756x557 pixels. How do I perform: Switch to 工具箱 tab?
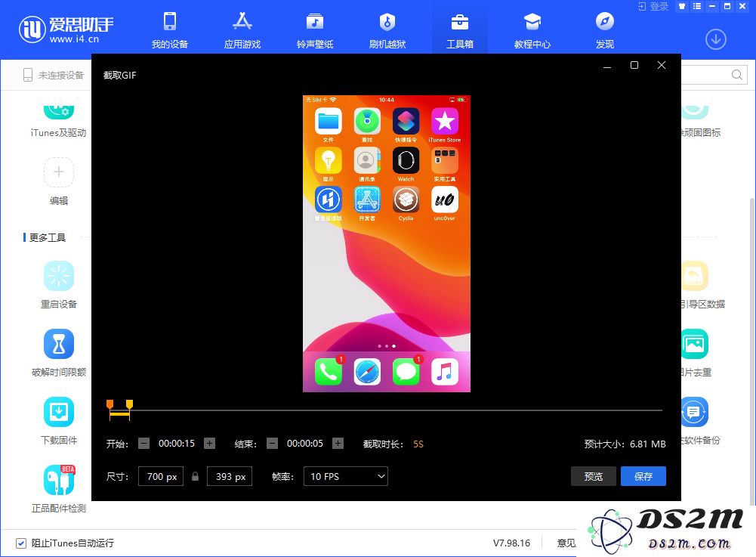(459, 30)
